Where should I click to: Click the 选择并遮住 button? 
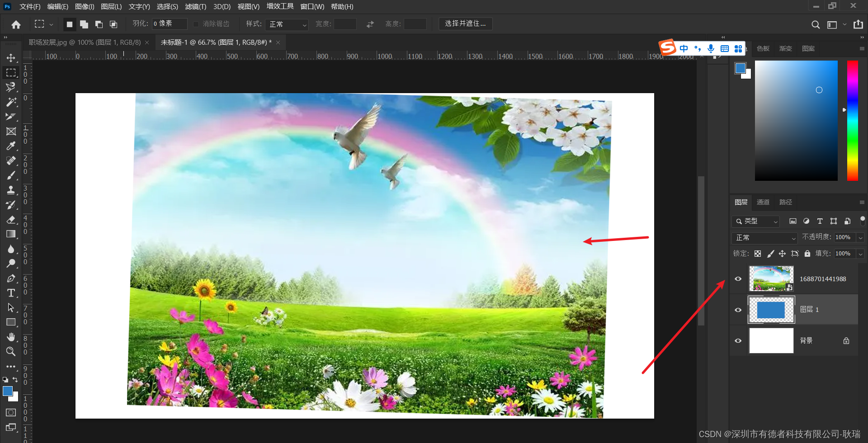pyautogui.click(x=466, y=24)
